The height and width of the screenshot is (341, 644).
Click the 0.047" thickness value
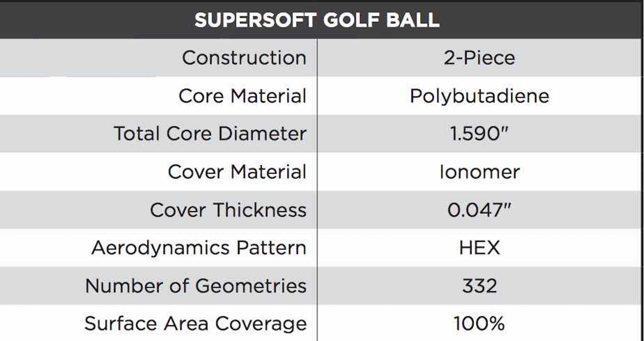click(x=479, y=210)
